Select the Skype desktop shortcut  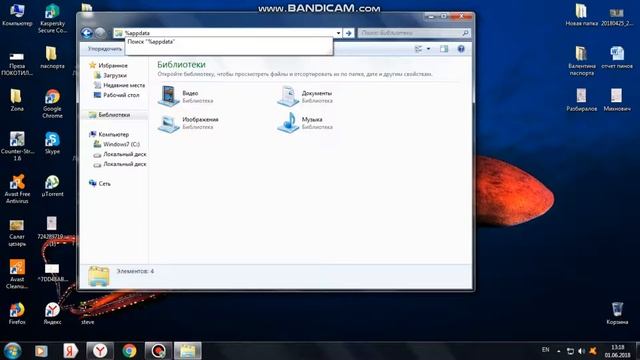tap(52, 143)
